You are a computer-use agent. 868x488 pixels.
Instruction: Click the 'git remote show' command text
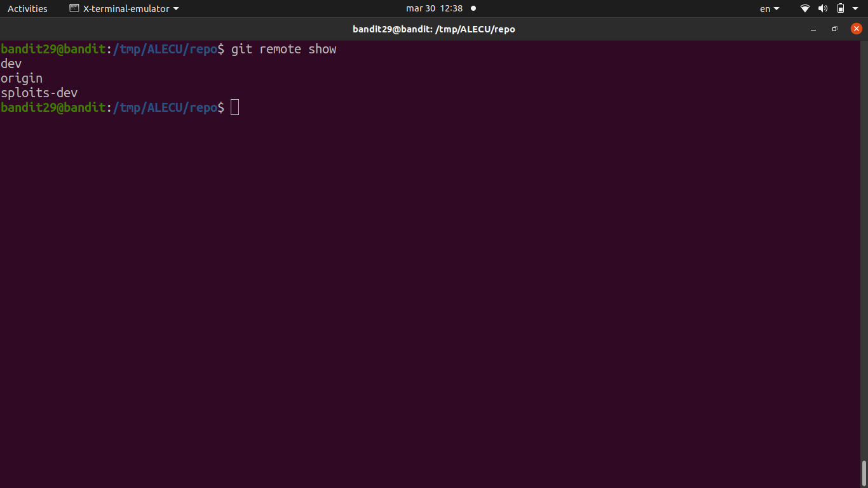(x=283, y=49)
